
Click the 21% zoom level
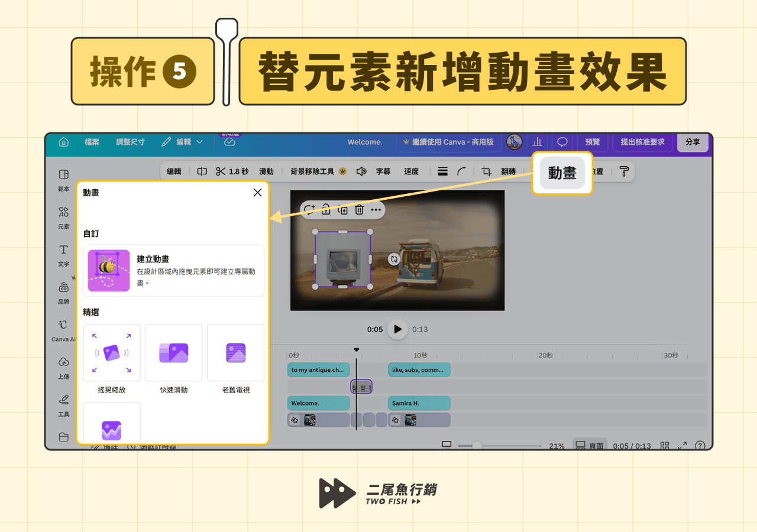coord(557,446)
